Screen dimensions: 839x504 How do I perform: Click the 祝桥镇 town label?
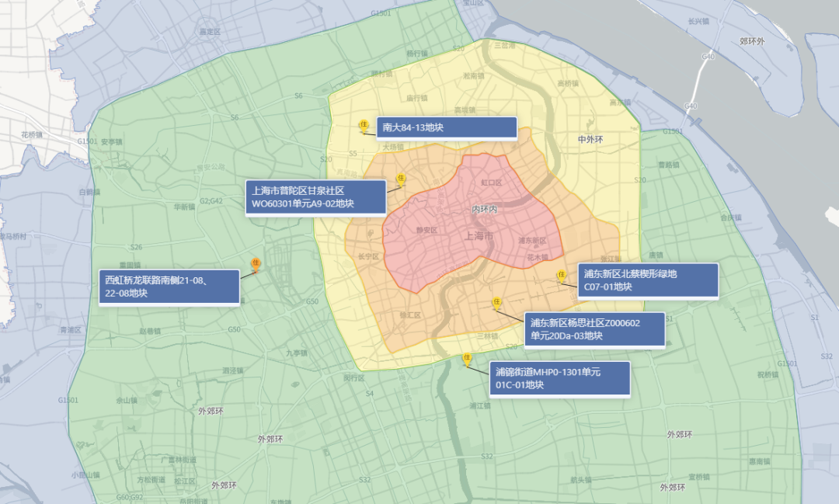[x=768, y=374]
